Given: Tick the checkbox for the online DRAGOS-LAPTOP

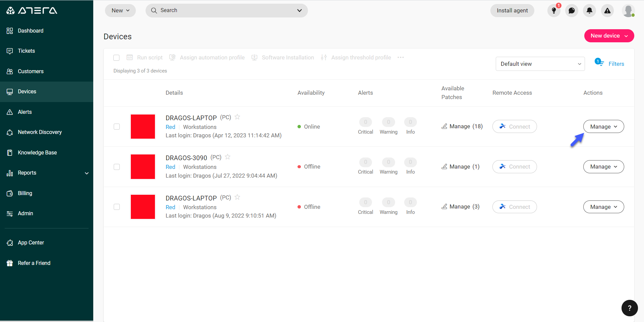Looking at the screenshot, I should (x=117, y=127).
